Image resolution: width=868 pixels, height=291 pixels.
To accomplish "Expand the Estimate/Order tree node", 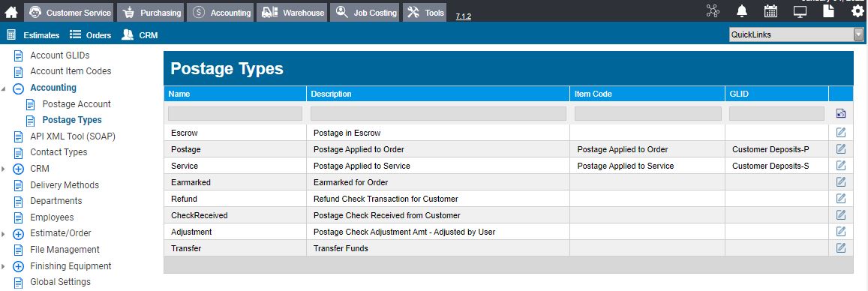I will pos(18,233).
